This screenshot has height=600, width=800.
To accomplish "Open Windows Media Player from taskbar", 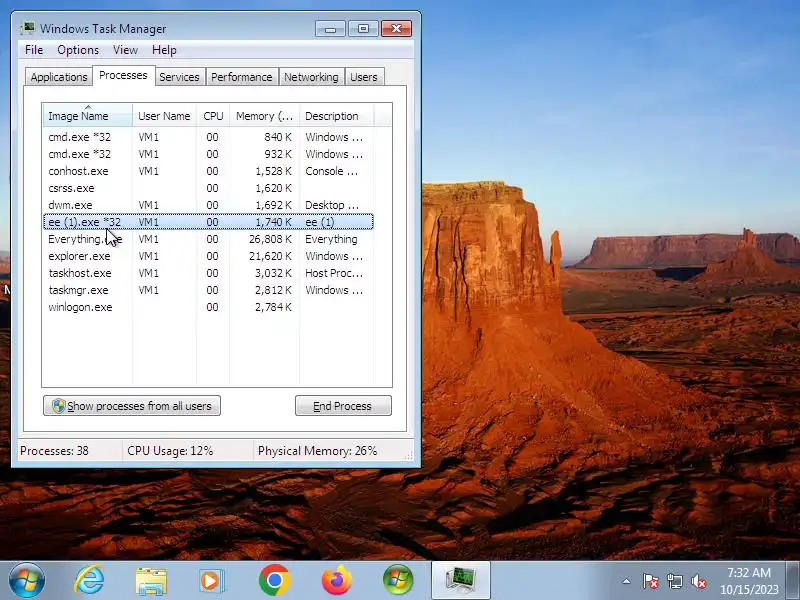I will pyautogui.click(x=211, y=581).
